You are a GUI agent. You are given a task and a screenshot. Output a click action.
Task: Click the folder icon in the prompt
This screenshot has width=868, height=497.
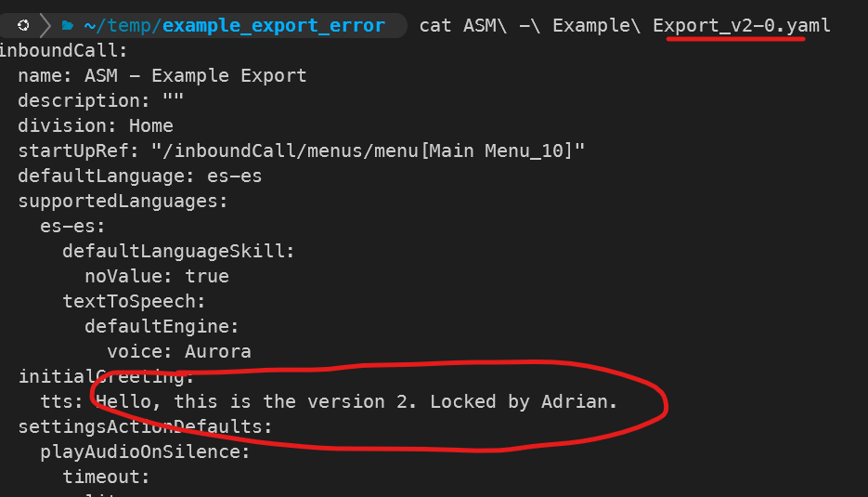pyautogui.click(x=68, y=25)
